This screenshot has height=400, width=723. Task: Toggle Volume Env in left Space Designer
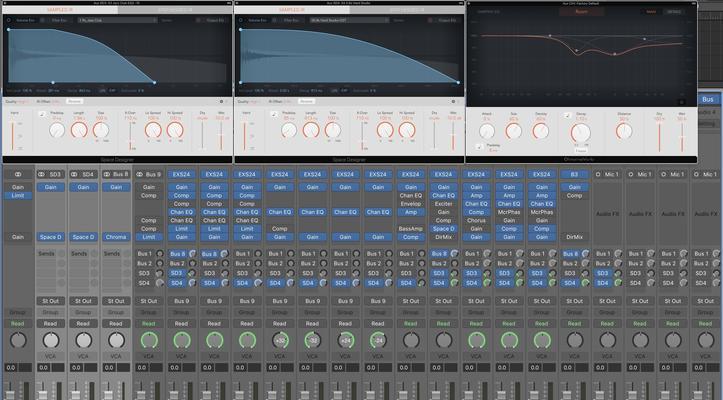(25, 20)
